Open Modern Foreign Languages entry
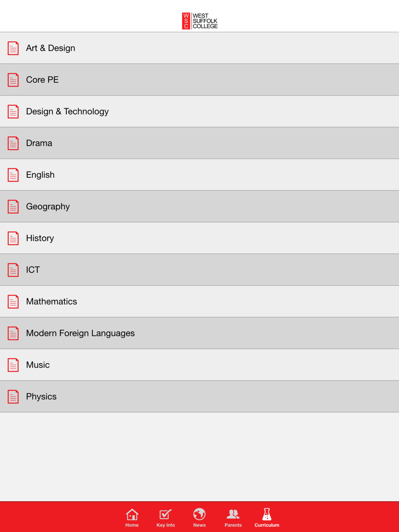The width and height of the screenshot is (399, 532). pyautogui.click(x=199, y=333)
